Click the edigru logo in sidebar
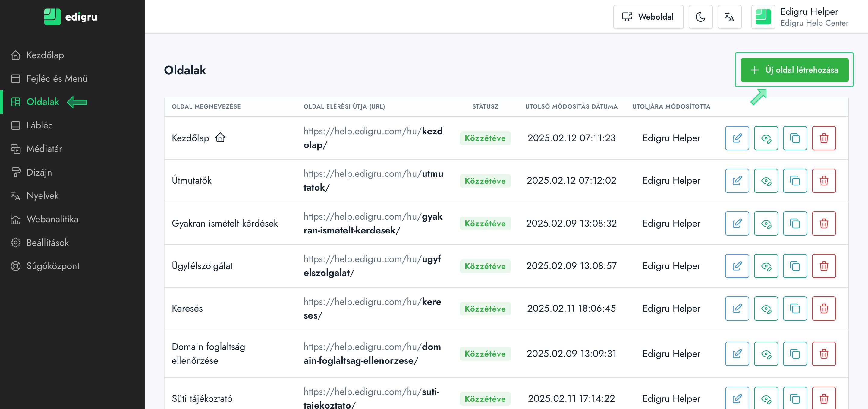Screen dimensions: 868x409 click(x=71, y=17)
